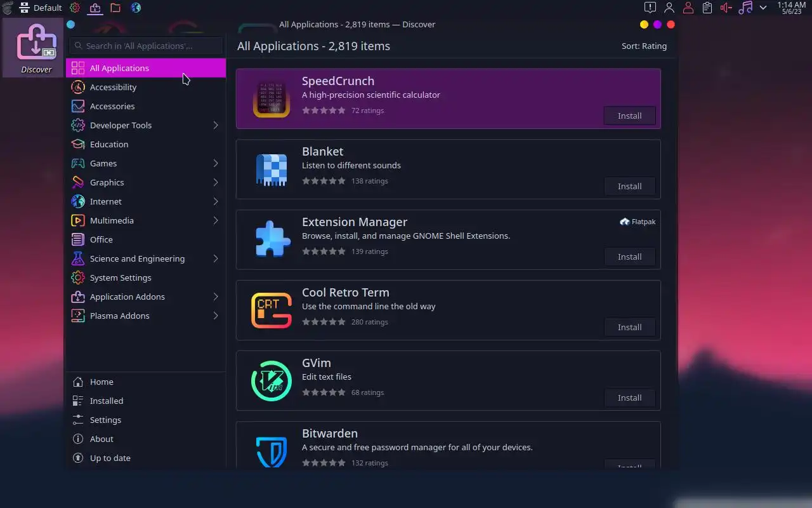Click the Office category icon

78,239
